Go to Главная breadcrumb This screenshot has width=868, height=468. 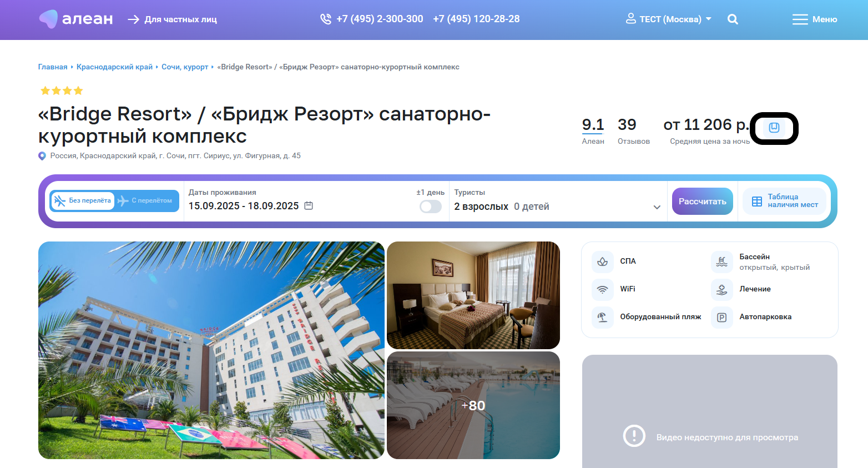click(53, 67)
